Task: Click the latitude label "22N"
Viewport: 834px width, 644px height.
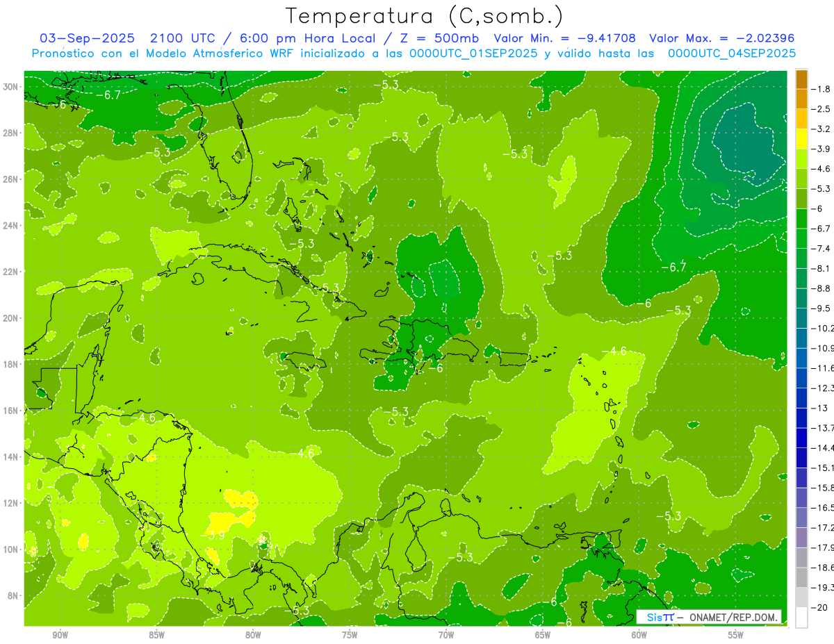Action: (x=10, y=272)
